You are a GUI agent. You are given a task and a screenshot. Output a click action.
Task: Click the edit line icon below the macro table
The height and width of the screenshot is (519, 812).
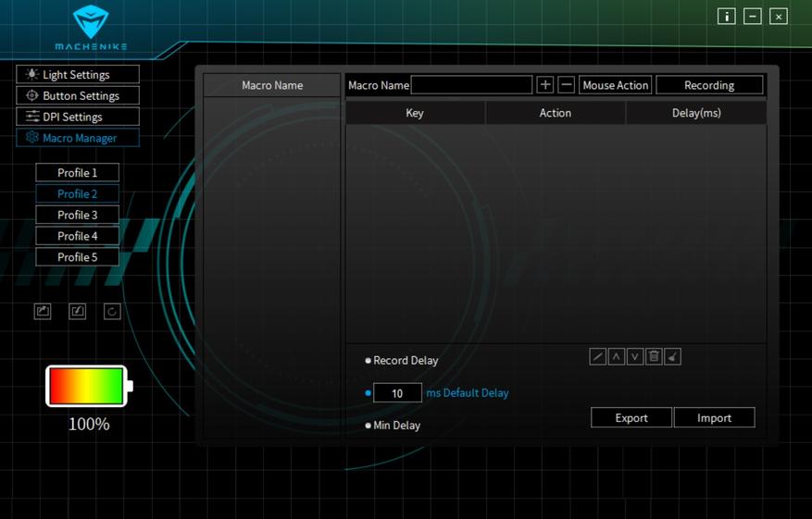pos(598,357)
